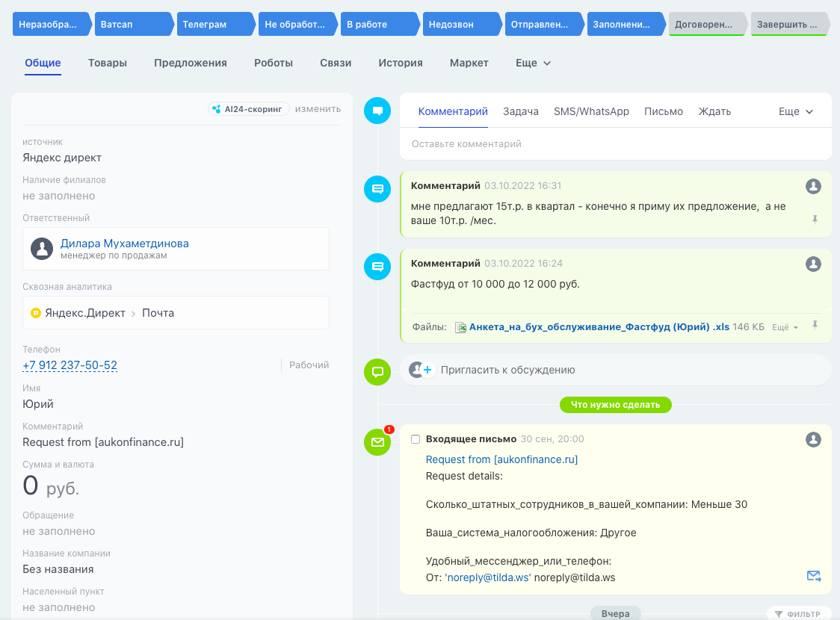
Task: Expand the Еще navigation dropdown
Action: (x=532, y=63)
